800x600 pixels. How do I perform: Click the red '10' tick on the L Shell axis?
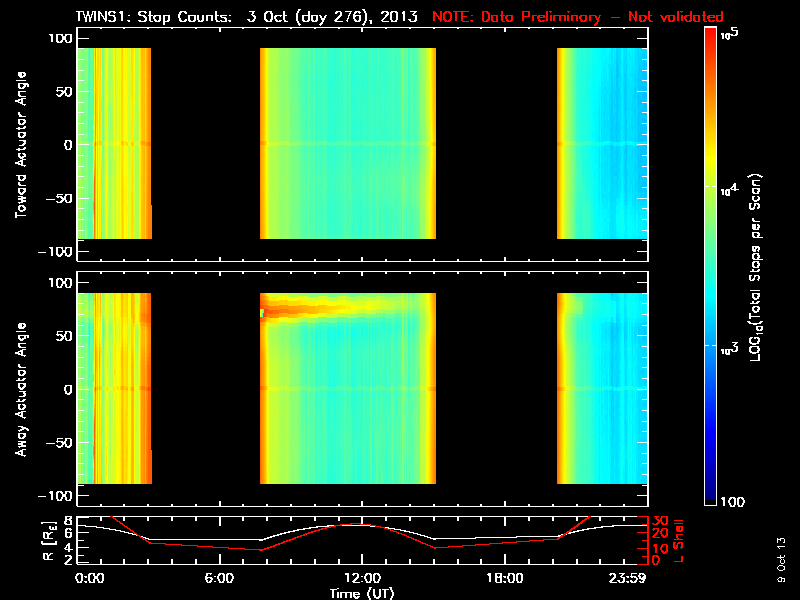660,549
